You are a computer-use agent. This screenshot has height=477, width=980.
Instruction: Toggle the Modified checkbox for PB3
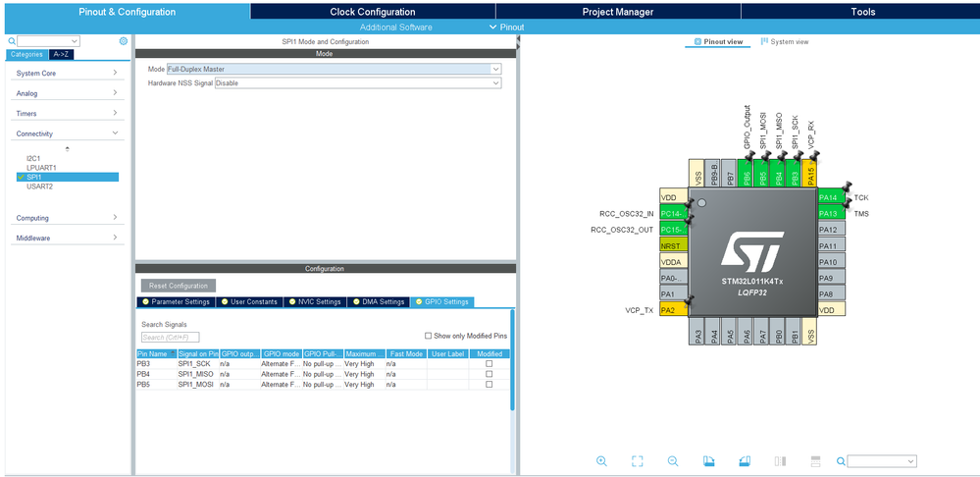click(490, 363)
